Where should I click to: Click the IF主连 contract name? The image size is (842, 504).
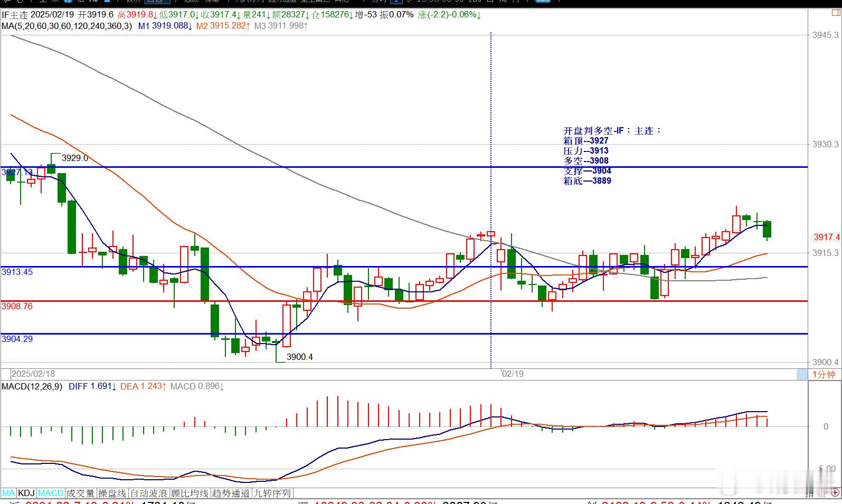[15, 15]
